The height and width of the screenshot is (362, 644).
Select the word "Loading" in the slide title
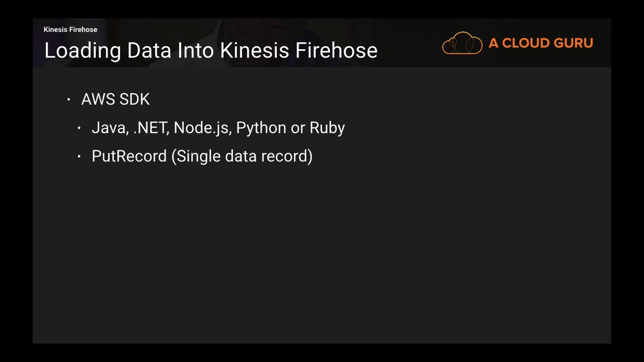83,51
